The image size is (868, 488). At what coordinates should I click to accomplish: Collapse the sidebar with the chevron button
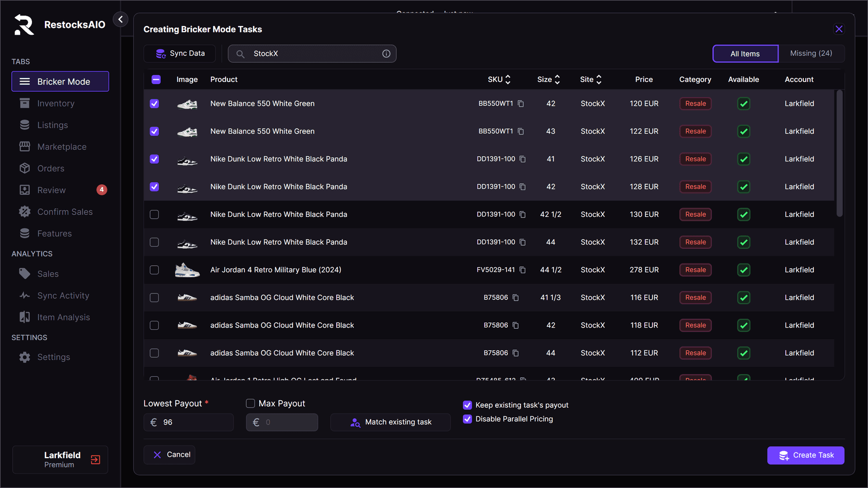pyautogui.click(x=120, y=20)
